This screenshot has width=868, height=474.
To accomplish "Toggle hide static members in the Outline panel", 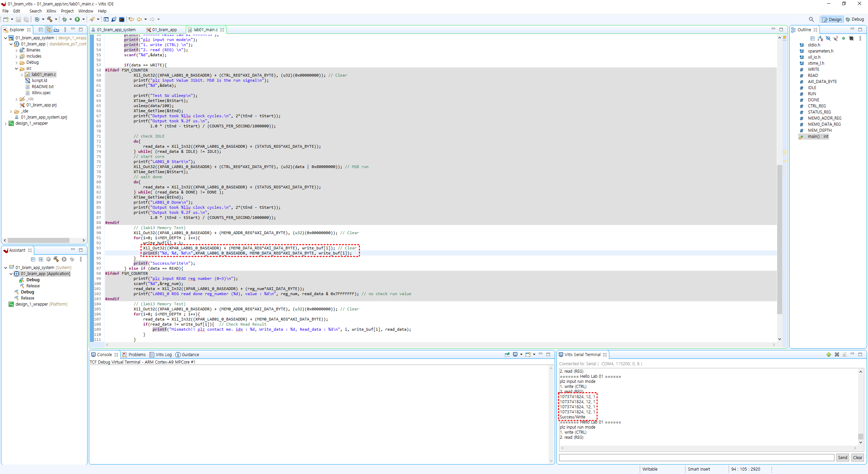I will click(836, 38).
